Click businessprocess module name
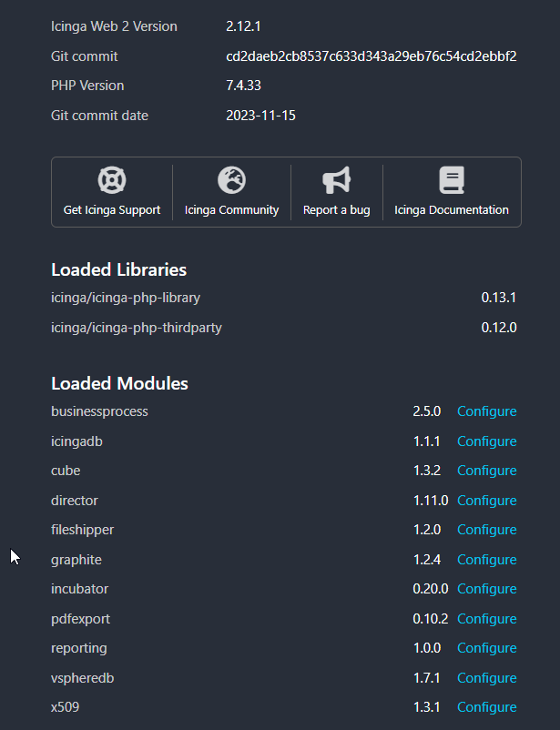560x730 pixels. pos(99,411)
